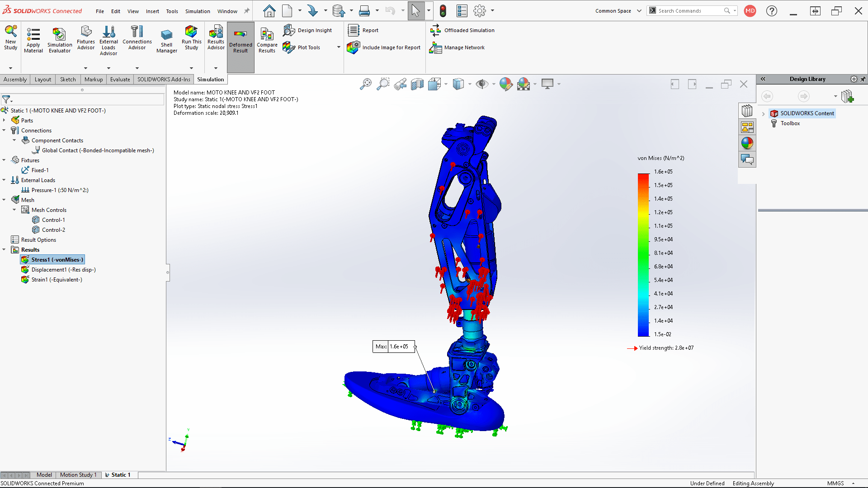Select Pressure-1 load item
This screenshot has height=488, width=868.
[55, 190]
